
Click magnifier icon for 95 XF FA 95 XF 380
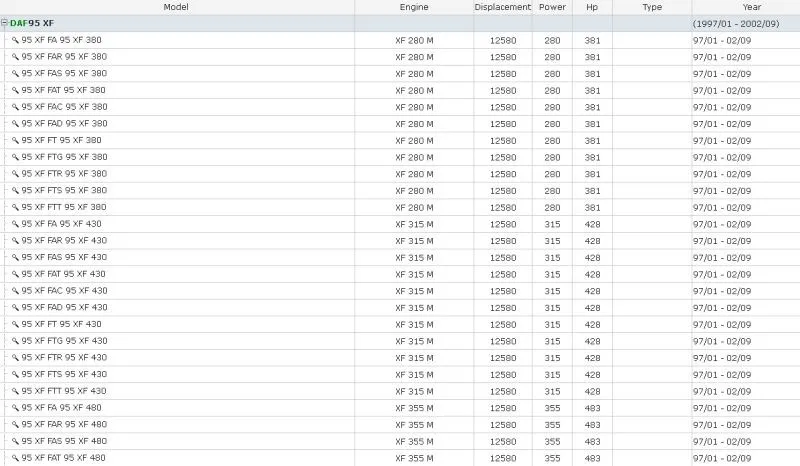[x=15, y=40]
